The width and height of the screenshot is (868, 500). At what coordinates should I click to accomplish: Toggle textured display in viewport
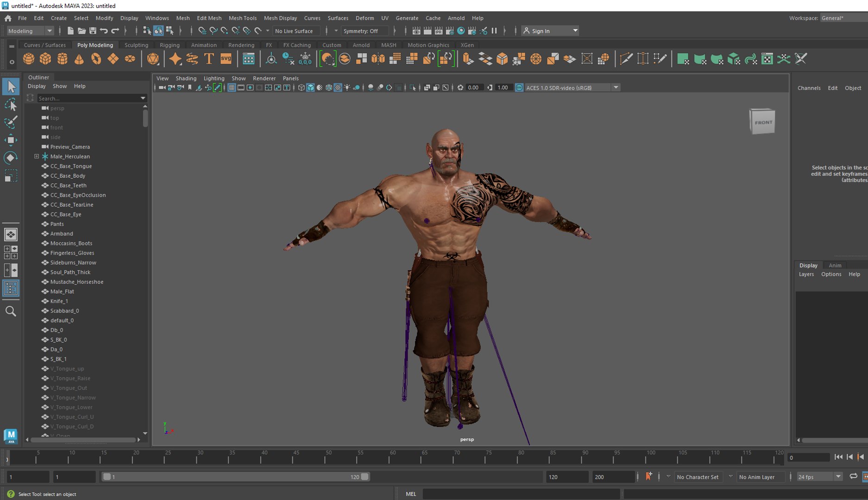tap(338, 87)
